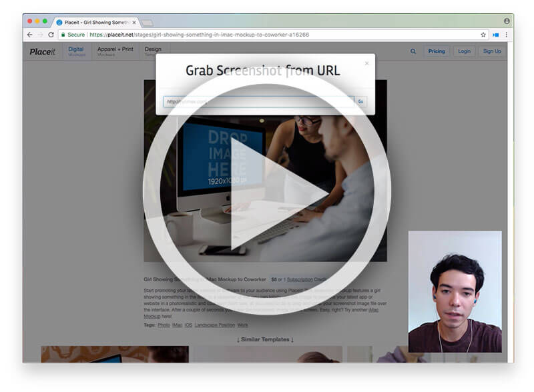Click the Photo tag link
The height and width of the screenshot is (392, 534).
[x=164, y=325]
